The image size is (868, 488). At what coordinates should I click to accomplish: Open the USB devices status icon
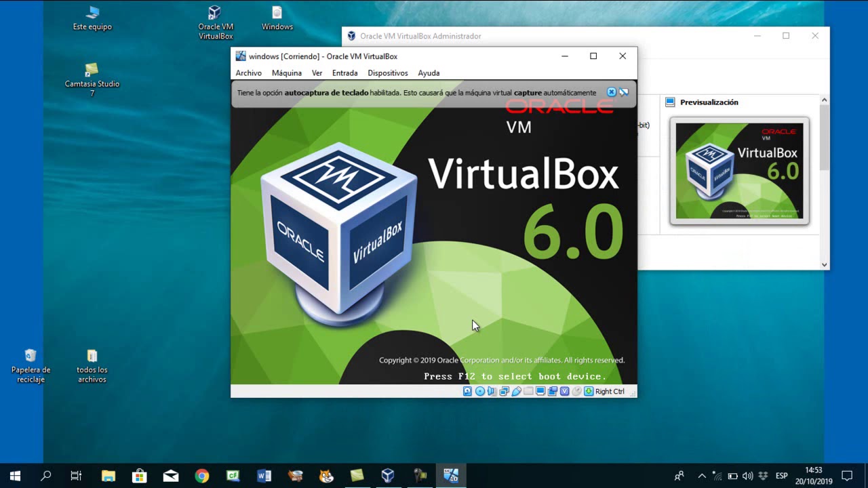click(x=516, y=391)
